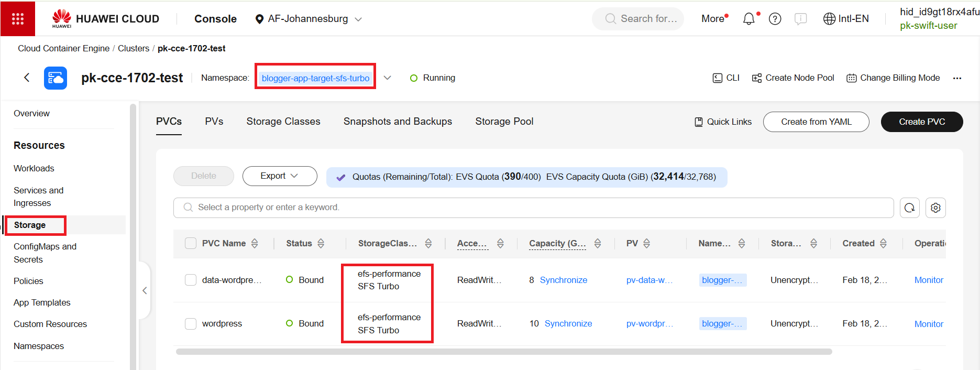Click the search filter magnifier icon
This screenshot has height=370, width=980.
tap(188, 208)
